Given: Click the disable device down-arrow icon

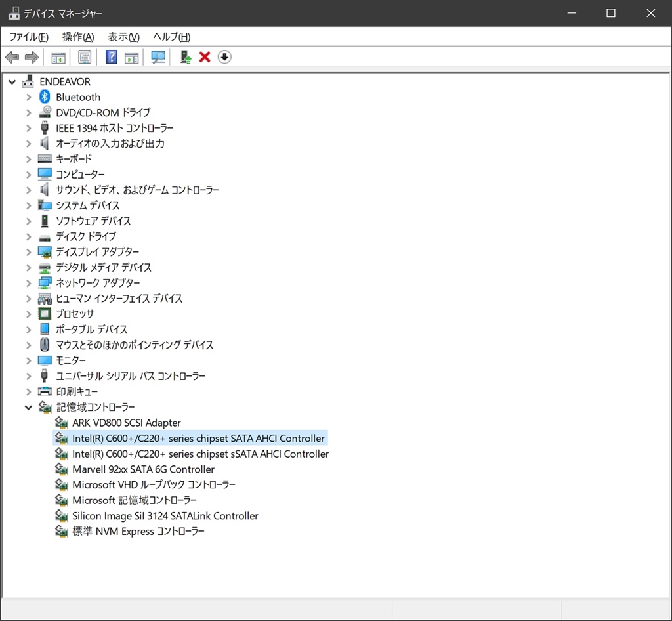Looking at the screenshot, I should tap(224, 57).
